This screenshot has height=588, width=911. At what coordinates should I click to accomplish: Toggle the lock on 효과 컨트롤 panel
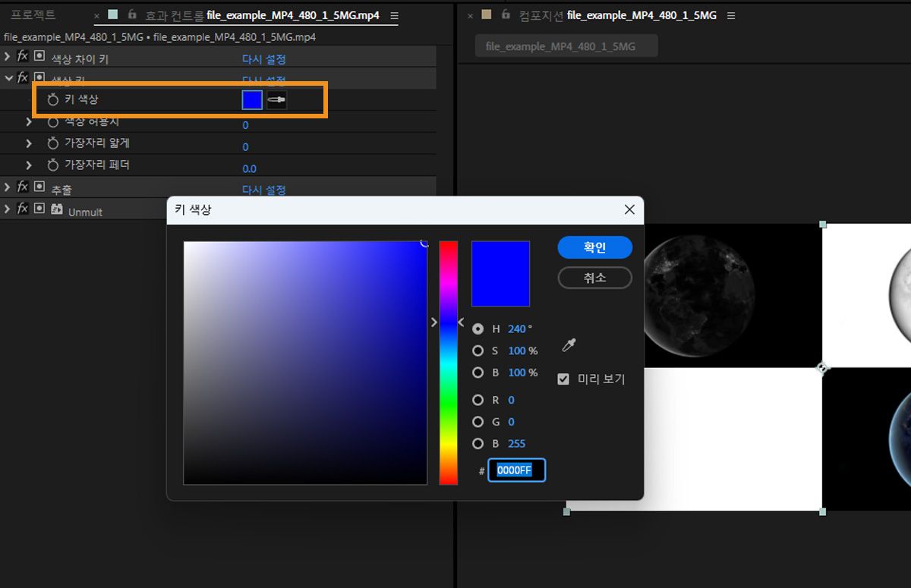pyautogui.click(x=132, y=14)
